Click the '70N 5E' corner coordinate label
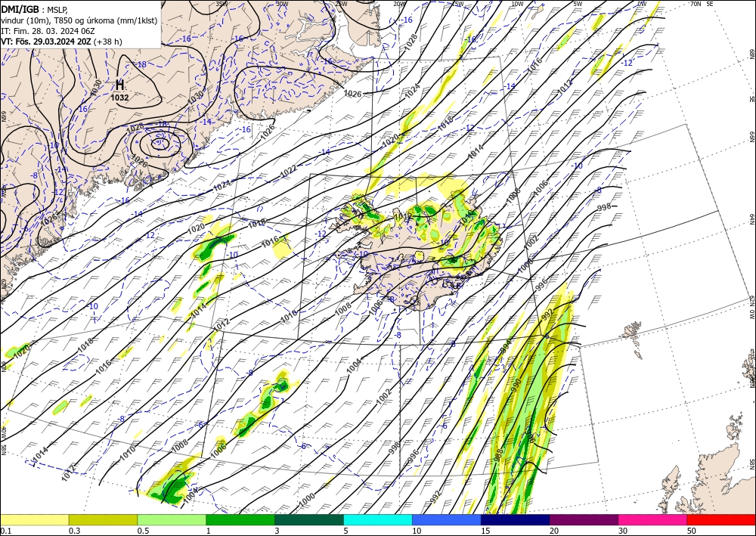Screen dimensions: 756x536 pos(702,4)
